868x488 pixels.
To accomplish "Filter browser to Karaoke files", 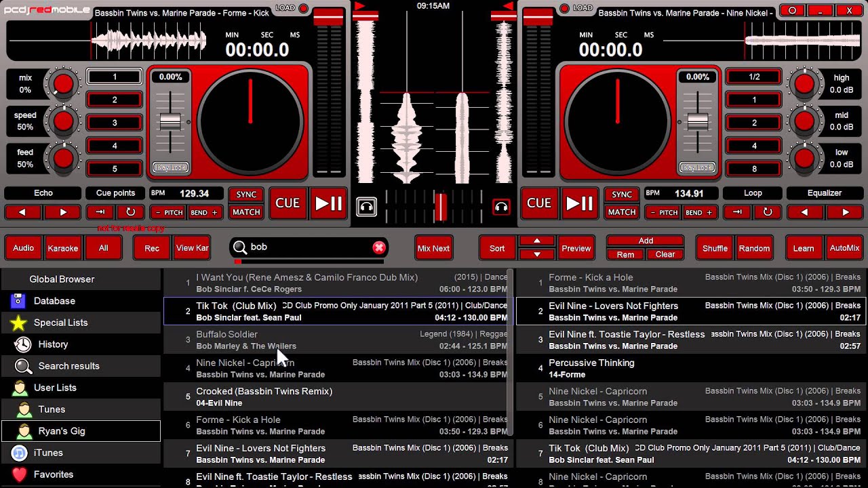I will point(63,248).
